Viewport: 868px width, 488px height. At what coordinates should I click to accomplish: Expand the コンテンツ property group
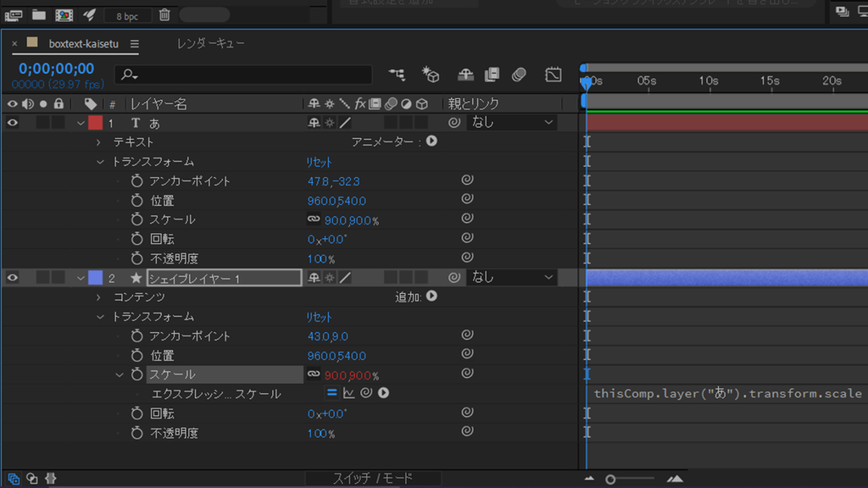pos(98,297)
